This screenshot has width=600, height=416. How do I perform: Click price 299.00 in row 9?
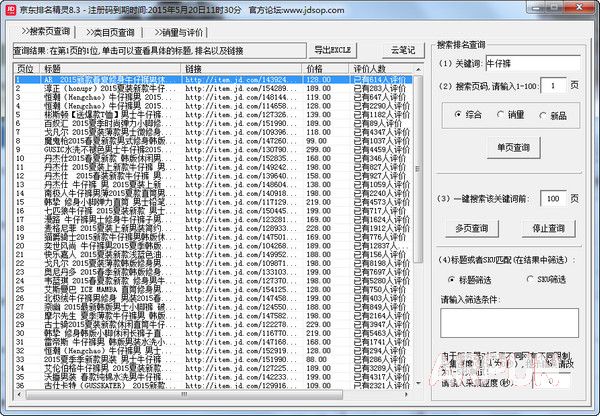click(x=318, y=150)
